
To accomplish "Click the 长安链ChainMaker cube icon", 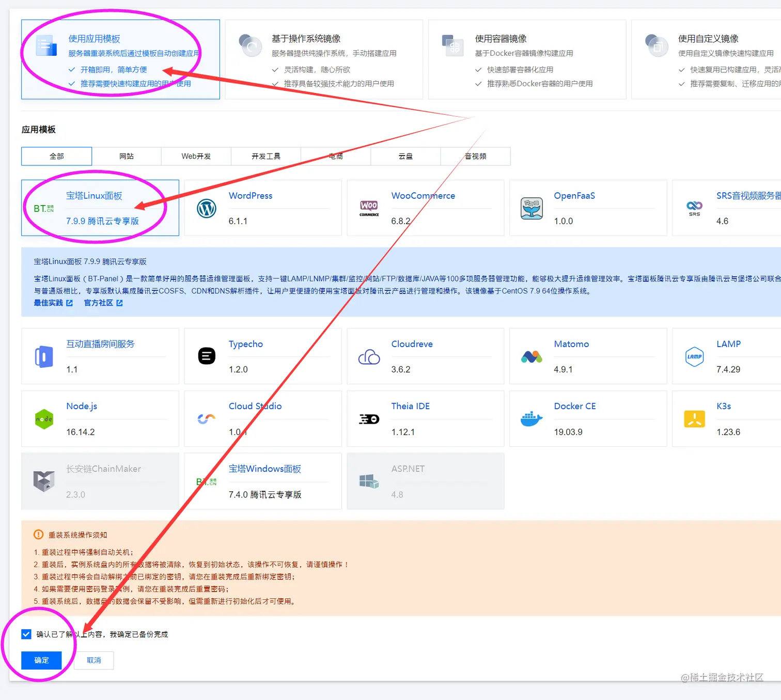I will (44, 481).
